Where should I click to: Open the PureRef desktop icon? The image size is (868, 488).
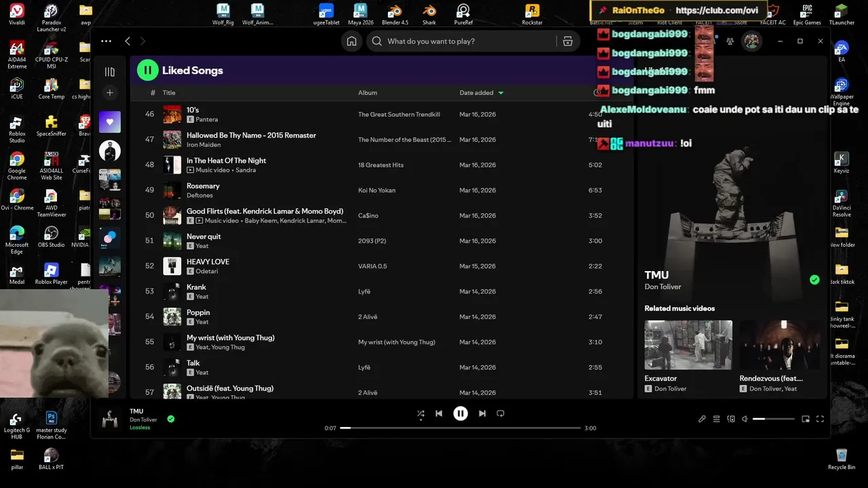[463, 15]
